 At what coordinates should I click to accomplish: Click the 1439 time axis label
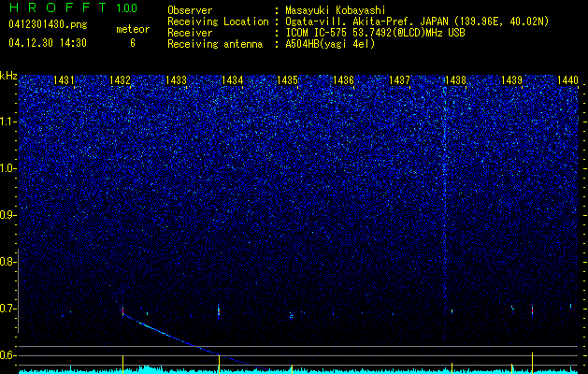coord(511,79)
